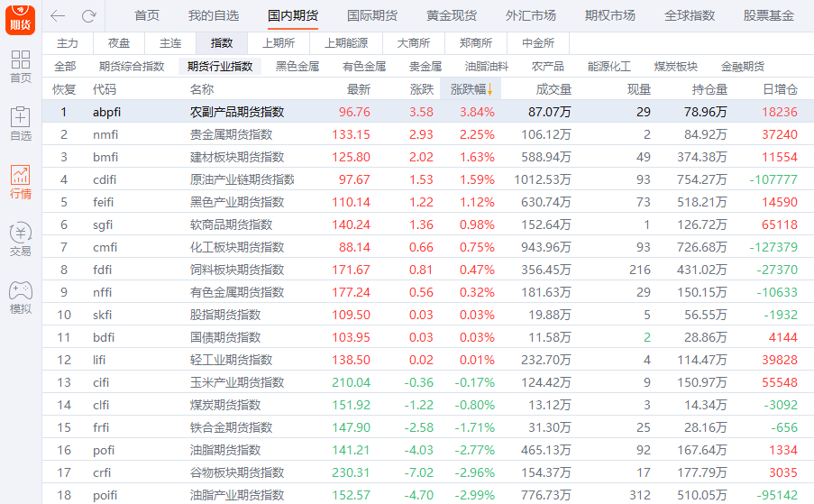Viewport: 814px width, 504px height.
Task: Sort by 日增仓 column header
Action: point(781,89)
